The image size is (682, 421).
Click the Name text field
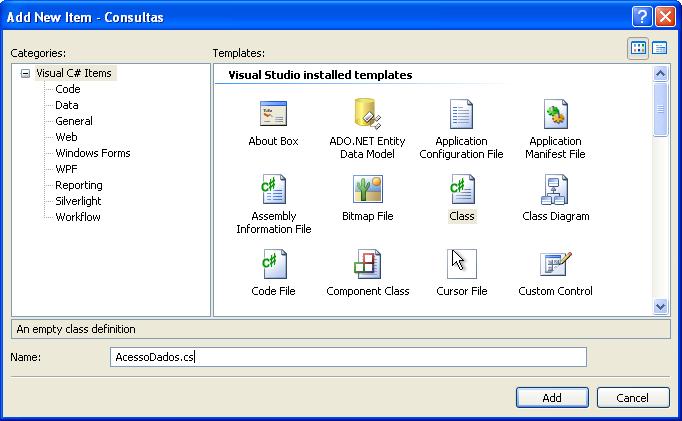pos(347,358)
